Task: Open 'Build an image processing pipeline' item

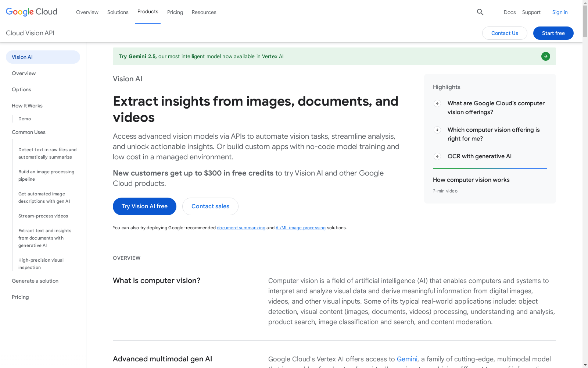Action: pyautogui.click(x=46, y=176)
